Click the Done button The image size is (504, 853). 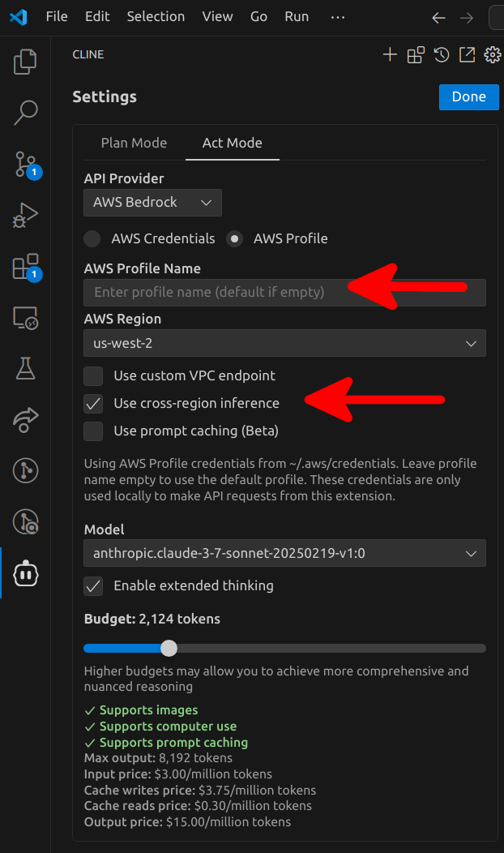[x=468, y=96]
